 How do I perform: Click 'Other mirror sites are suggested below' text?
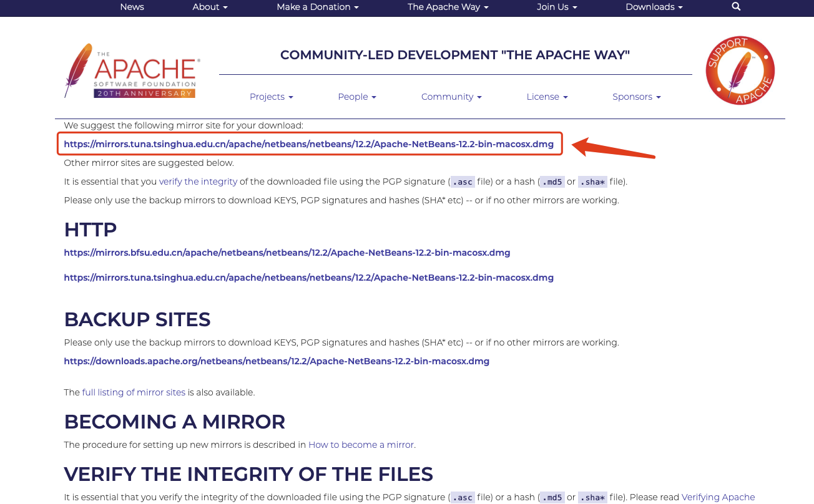coord(149,163)
